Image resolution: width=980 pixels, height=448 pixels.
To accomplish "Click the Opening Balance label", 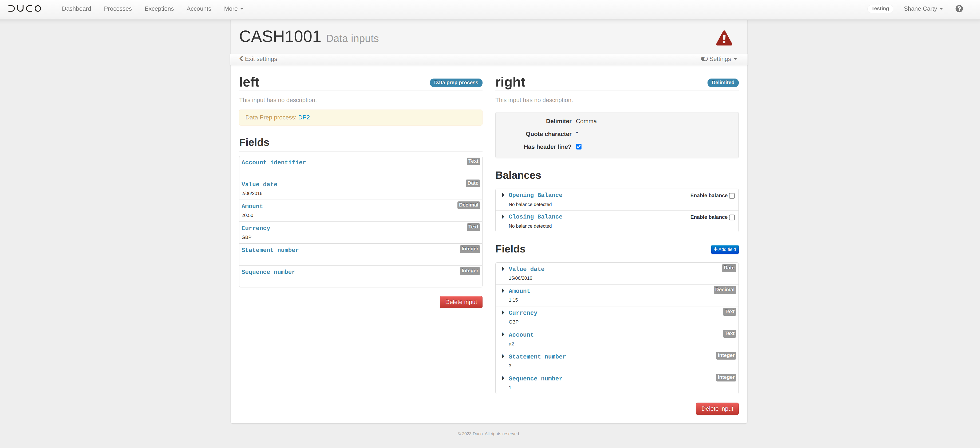I will (x=535, y=195).
